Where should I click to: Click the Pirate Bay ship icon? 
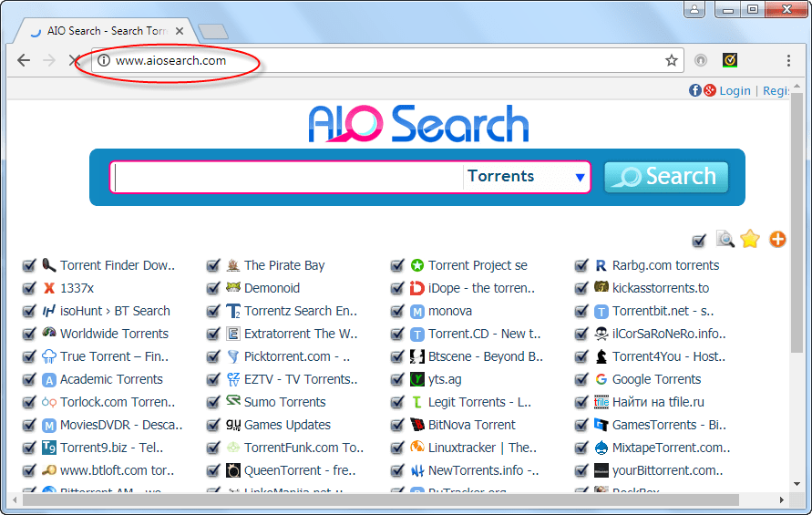[233, 265]
